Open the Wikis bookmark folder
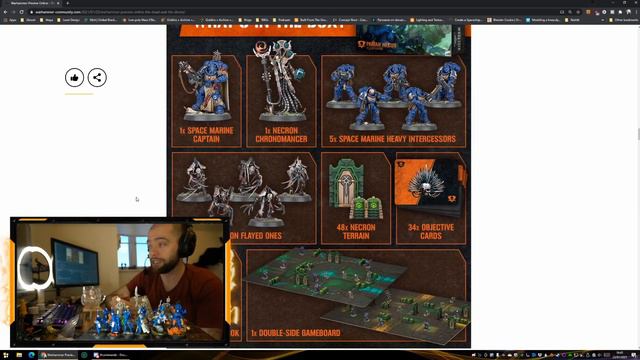 (262, 20)
